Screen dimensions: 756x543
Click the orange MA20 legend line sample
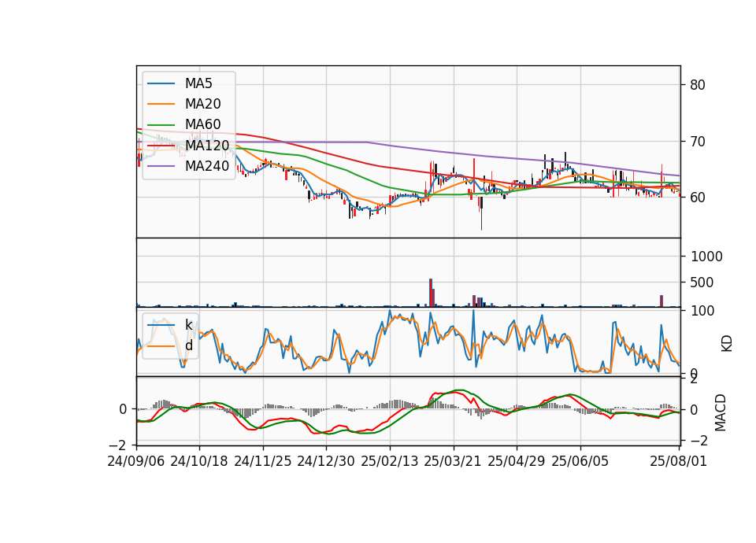click(x=161, y=104)
